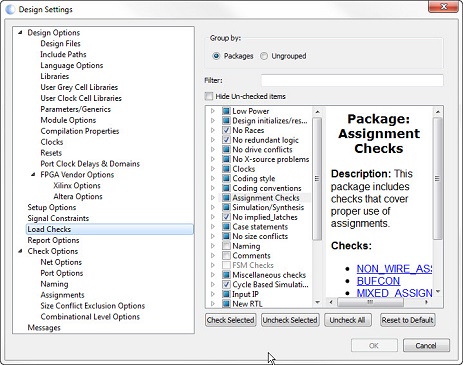The width and height of the screenshot is (463, 365).
Task: Expand the New RTL package
Action: (213, 304)
